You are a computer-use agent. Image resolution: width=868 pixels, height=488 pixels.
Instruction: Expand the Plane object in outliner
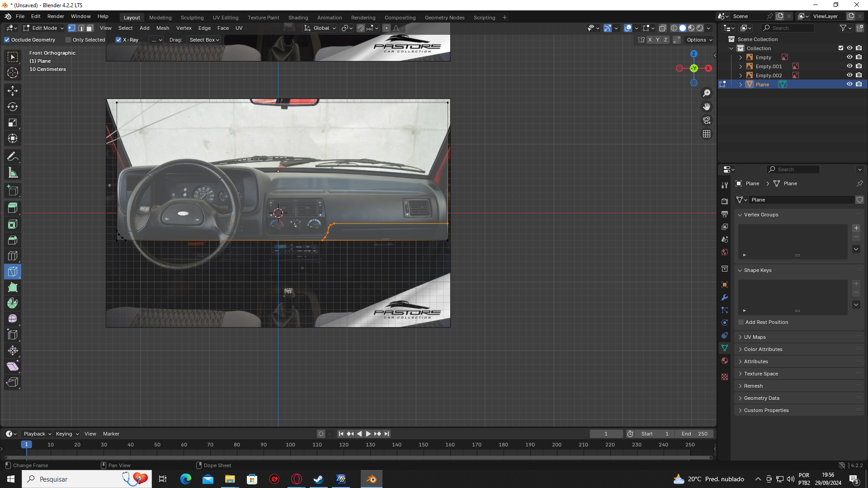(x=741, y=84)
